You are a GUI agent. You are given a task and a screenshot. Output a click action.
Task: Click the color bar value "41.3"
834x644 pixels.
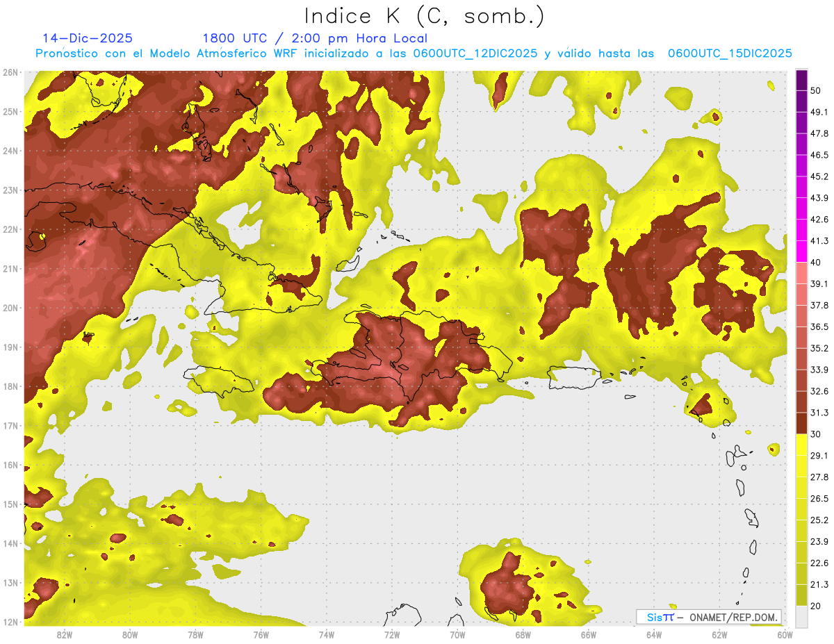coord(819,241)
